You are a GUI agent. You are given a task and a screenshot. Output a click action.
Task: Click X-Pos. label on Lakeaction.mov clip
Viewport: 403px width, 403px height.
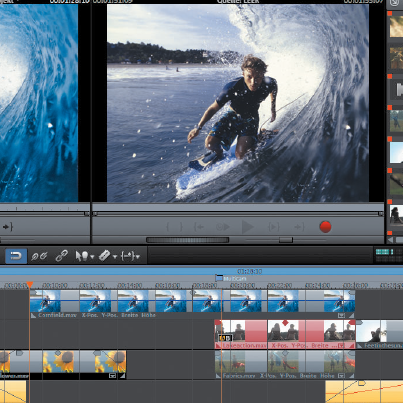point(279,346)
